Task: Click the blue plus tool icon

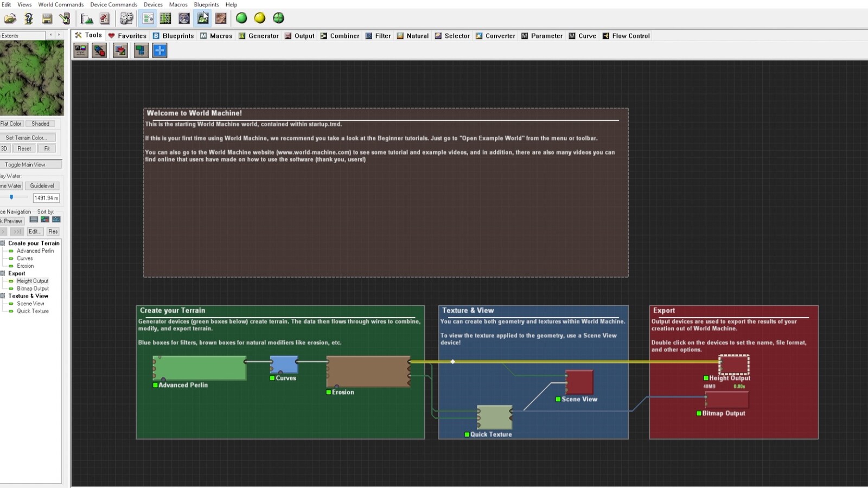Action: click(x=159, y=50)
